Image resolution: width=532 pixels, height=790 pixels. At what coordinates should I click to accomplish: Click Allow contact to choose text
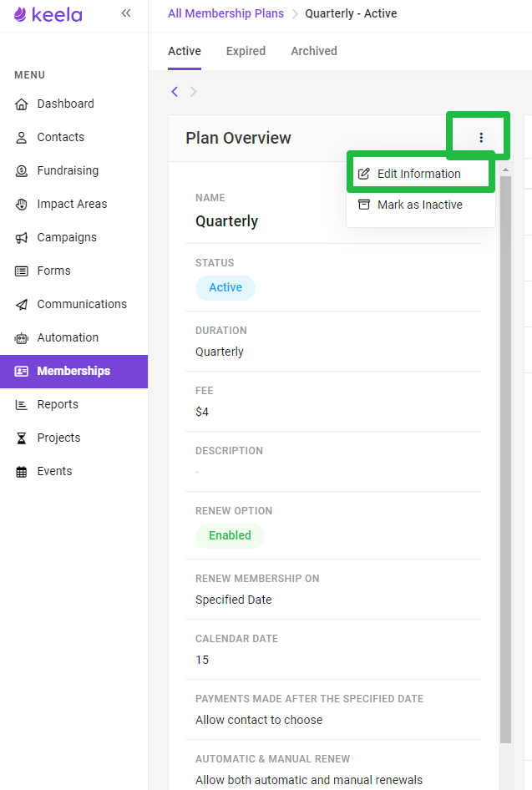click(259, 720)
